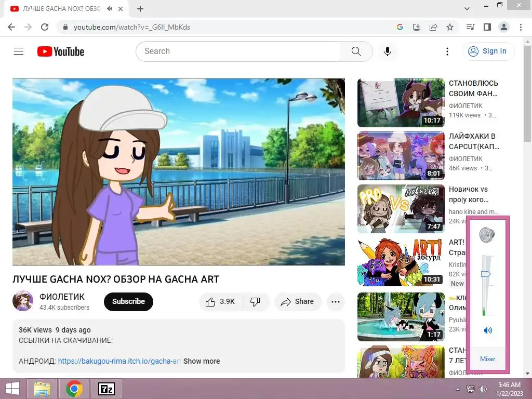This screenshot has width=532, height=399.
Task: Mute speakers in volume popup
Action: (x=488, y=330)
